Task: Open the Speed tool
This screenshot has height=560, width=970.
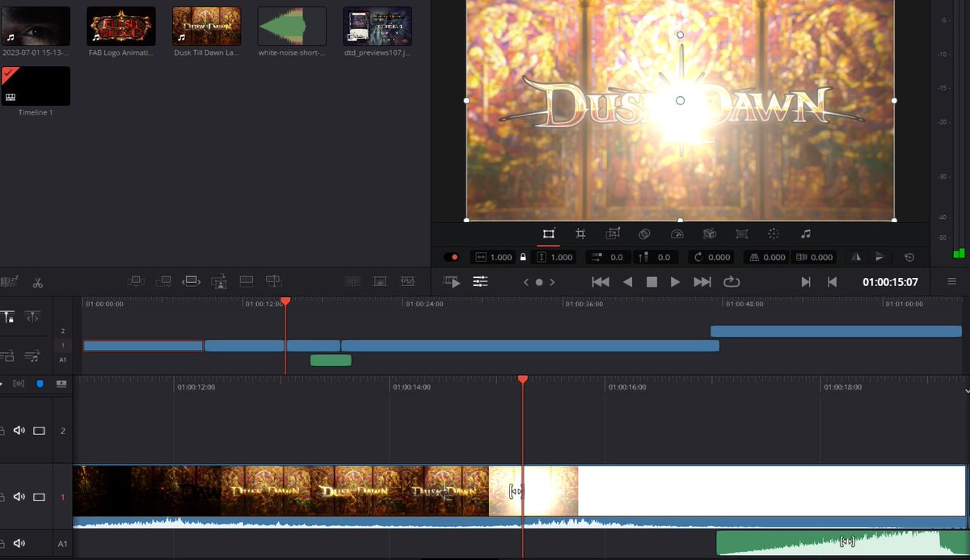Action: [x=677, y=234]
